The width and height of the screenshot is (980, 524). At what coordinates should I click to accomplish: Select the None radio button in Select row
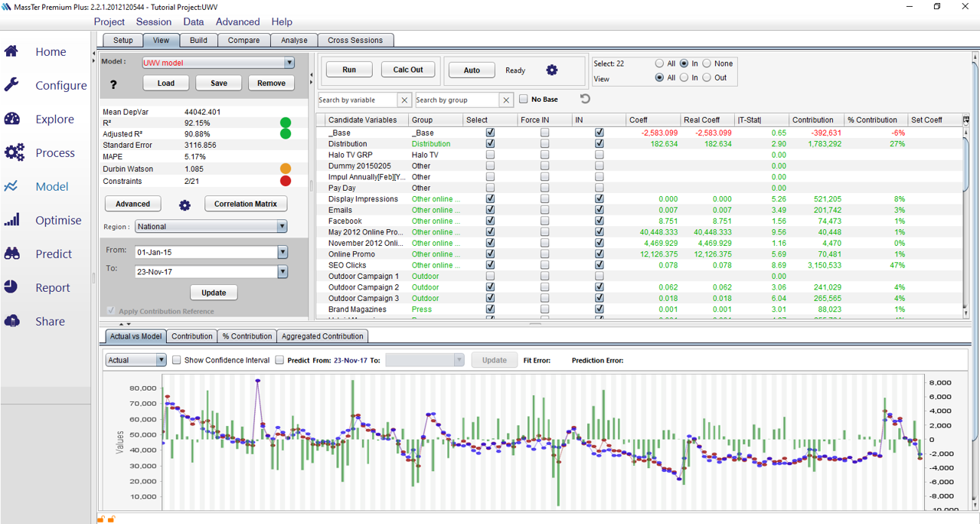pos(707,64)
